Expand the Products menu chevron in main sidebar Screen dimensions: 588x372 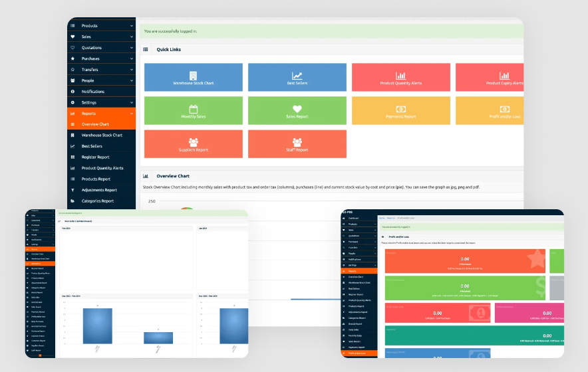click(x=132, y=26)
